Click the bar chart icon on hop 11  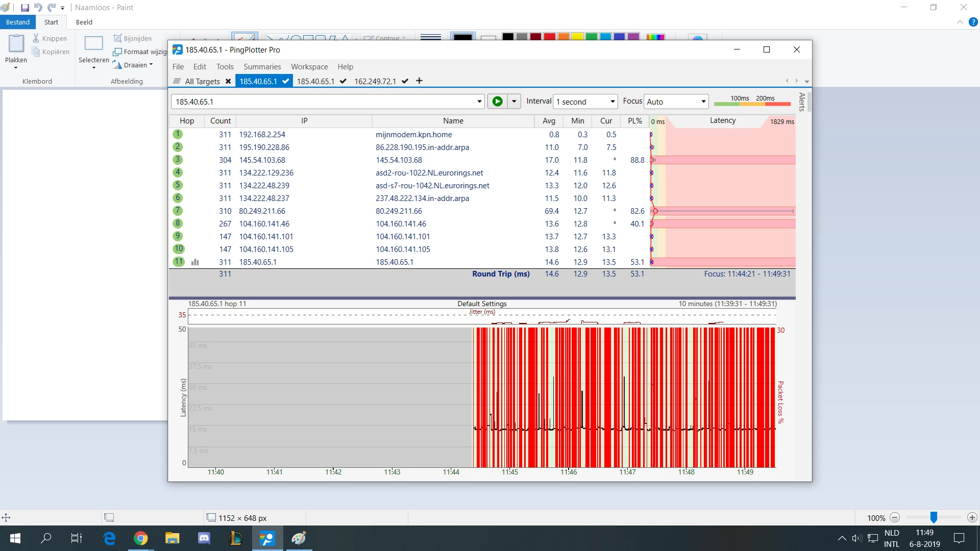point(195,262)
